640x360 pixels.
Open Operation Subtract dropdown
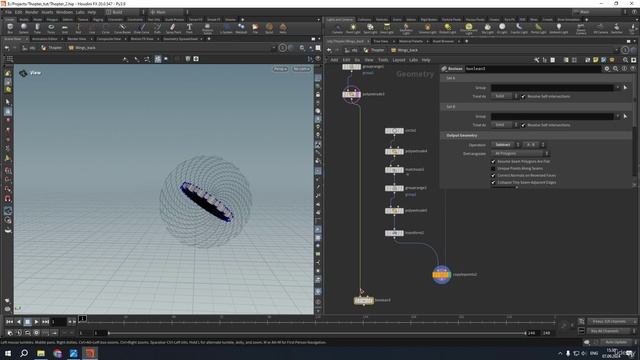click(505, 145)
